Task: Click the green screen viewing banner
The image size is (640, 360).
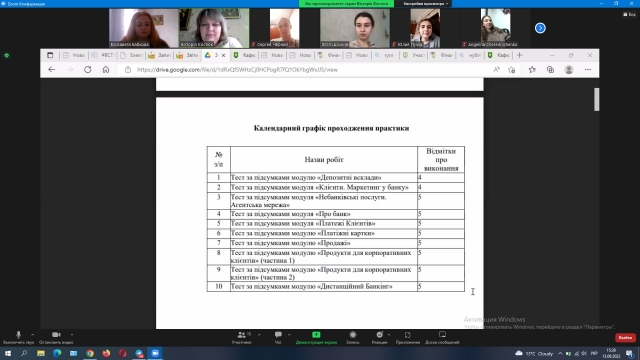Action: click(x=347, y=4)
